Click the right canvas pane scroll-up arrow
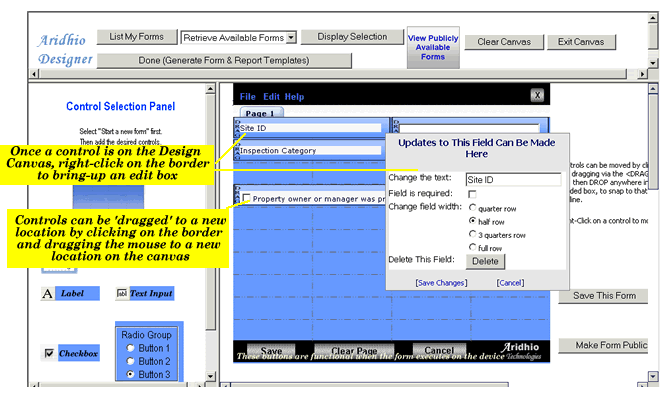Image resolution: width=660 pixels, height=400 pixels. coord(653,88)
